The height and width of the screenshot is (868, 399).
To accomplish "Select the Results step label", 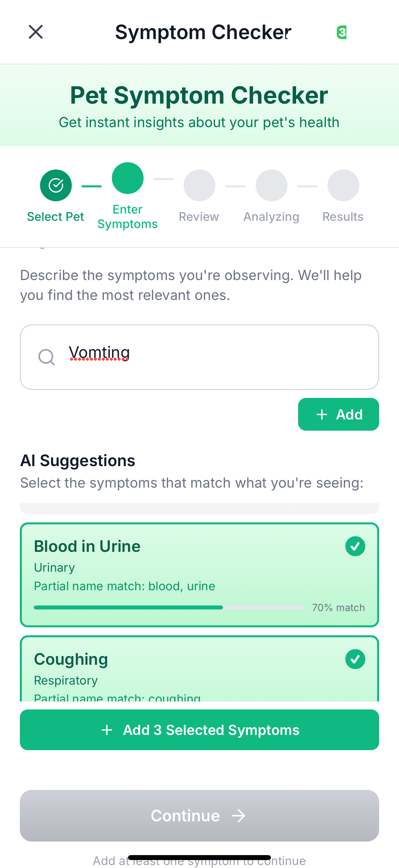I will [343, 217].
